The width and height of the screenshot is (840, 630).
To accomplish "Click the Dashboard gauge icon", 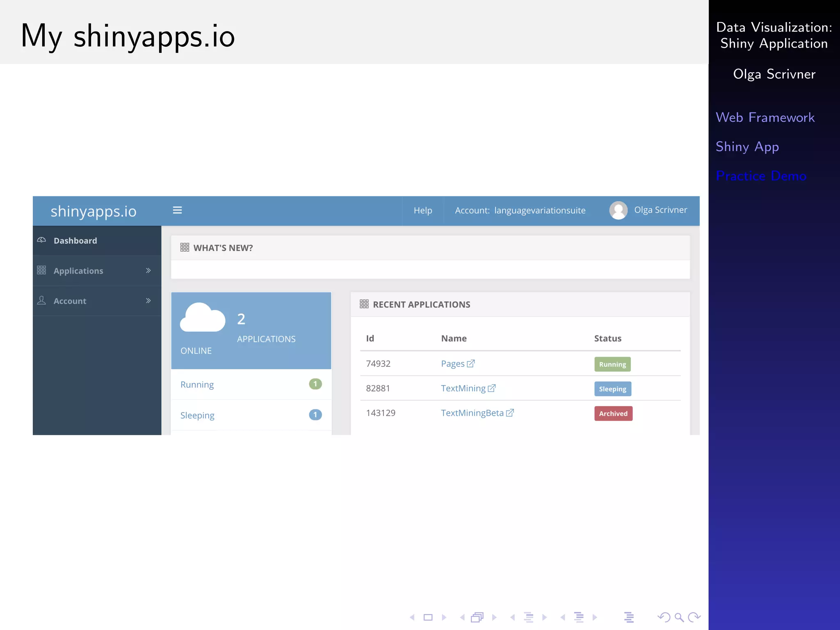I will (x=41, y=240).
